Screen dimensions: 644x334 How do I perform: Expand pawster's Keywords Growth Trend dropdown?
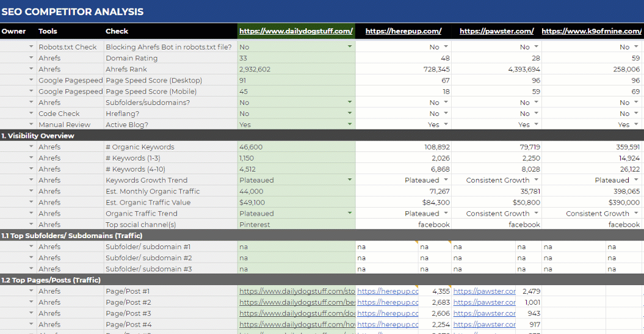536,180
